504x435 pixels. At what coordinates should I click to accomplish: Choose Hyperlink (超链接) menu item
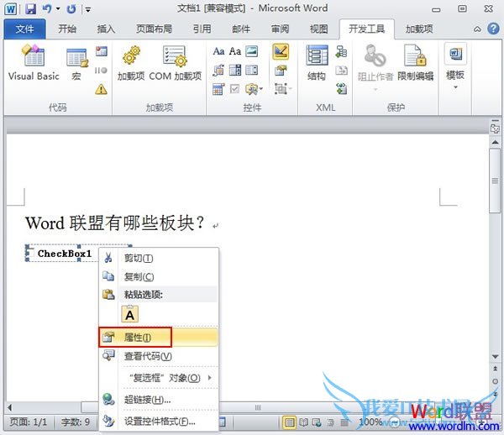point(159,400)
